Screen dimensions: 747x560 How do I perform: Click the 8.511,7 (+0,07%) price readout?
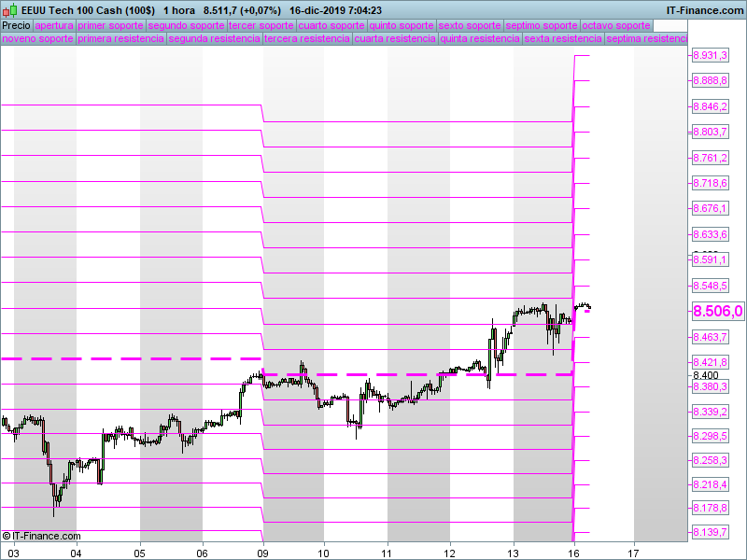(x=242, y=10)
